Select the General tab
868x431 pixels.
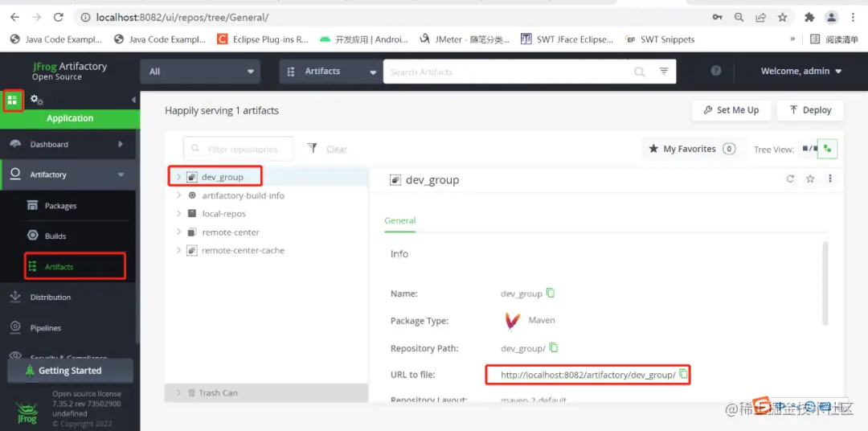(x=399, y=220)
